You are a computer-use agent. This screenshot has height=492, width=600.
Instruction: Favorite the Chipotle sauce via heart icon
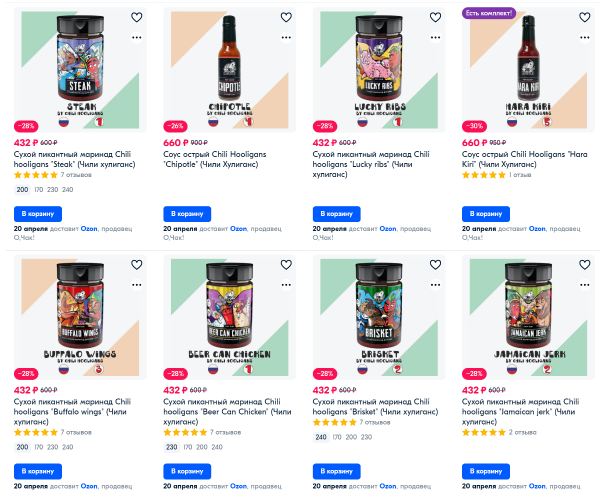click(286, 17)
